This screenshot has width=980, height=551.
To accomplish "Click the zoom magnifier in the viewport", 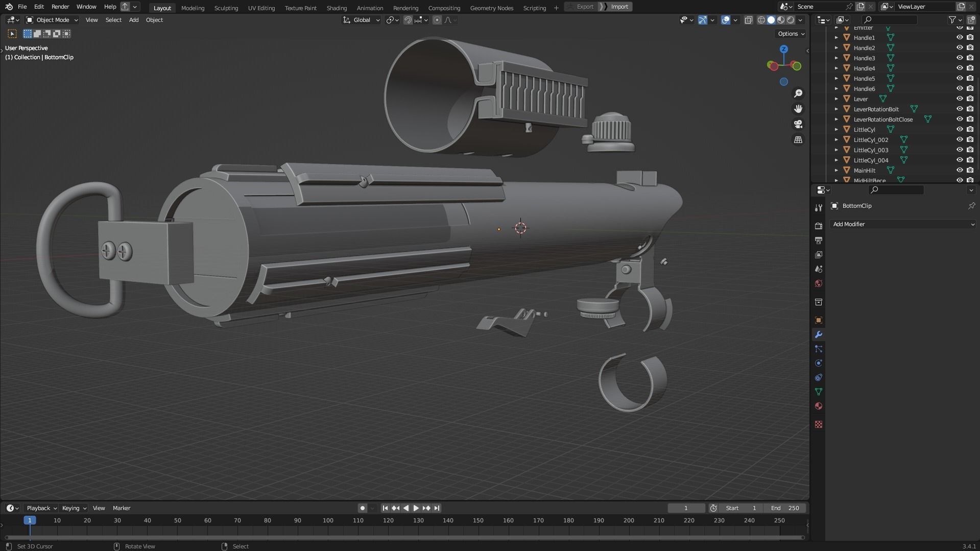I will (x=798, y=93).
